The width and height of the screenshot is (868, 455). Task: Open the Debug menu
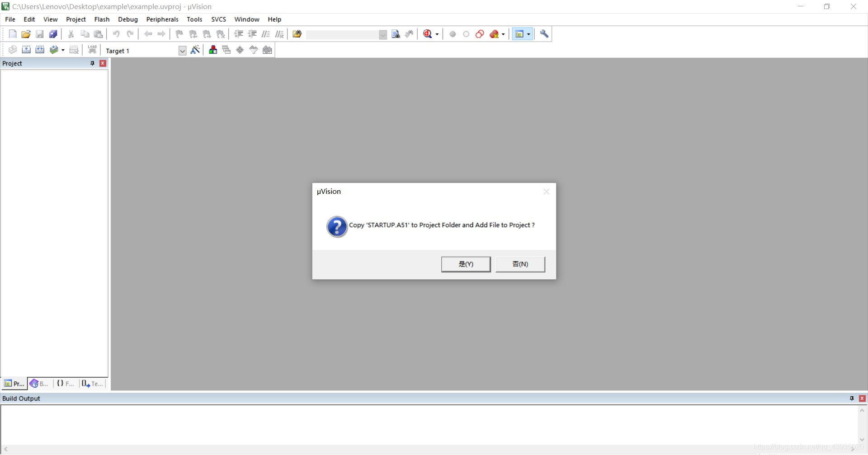[x=128, y=19]
